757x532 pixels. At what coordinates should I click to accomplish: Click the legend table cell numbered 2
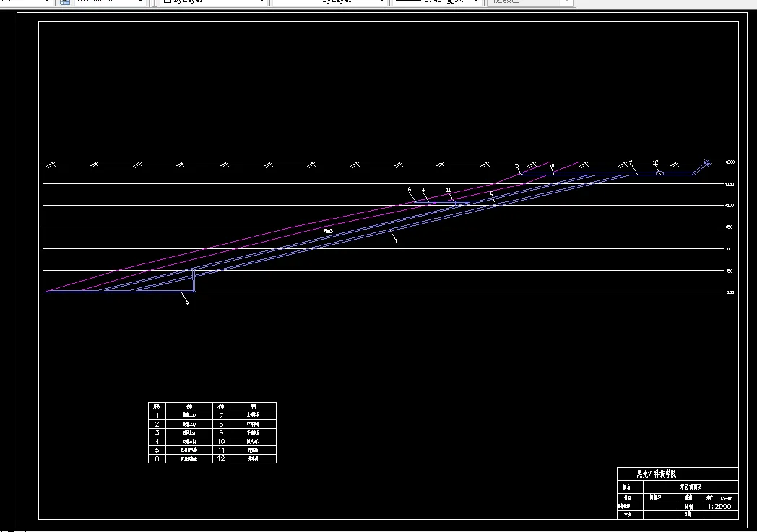click(157, 424)
